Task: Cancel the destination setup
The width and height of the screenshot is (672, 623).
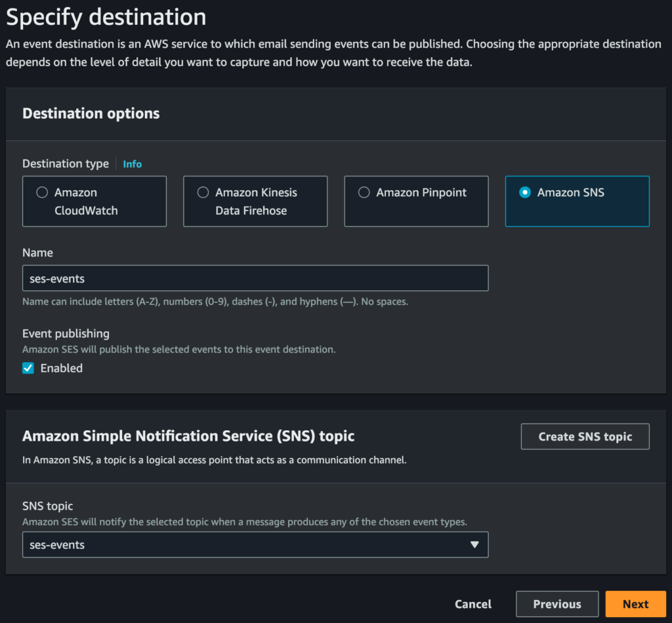Action: 472,605
